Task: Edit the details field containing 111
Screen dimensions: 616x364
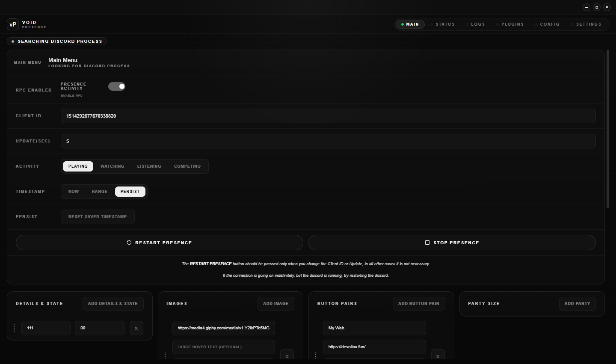Action: [x=46, y=328]
